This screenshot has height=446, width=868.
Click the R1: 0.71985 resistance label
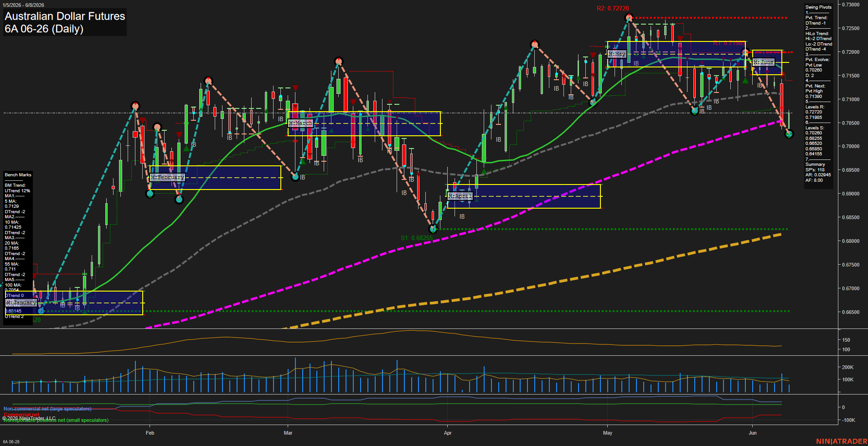click(728, 44)
